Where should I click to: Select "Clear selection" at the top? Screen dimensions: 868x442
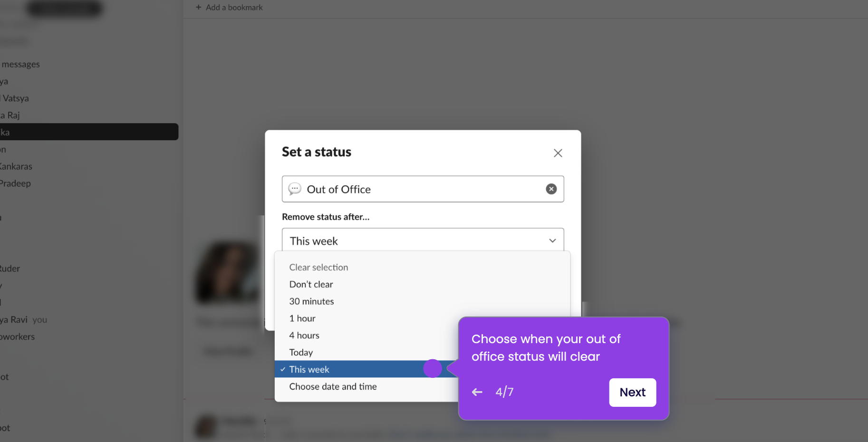tap(318, 267)
